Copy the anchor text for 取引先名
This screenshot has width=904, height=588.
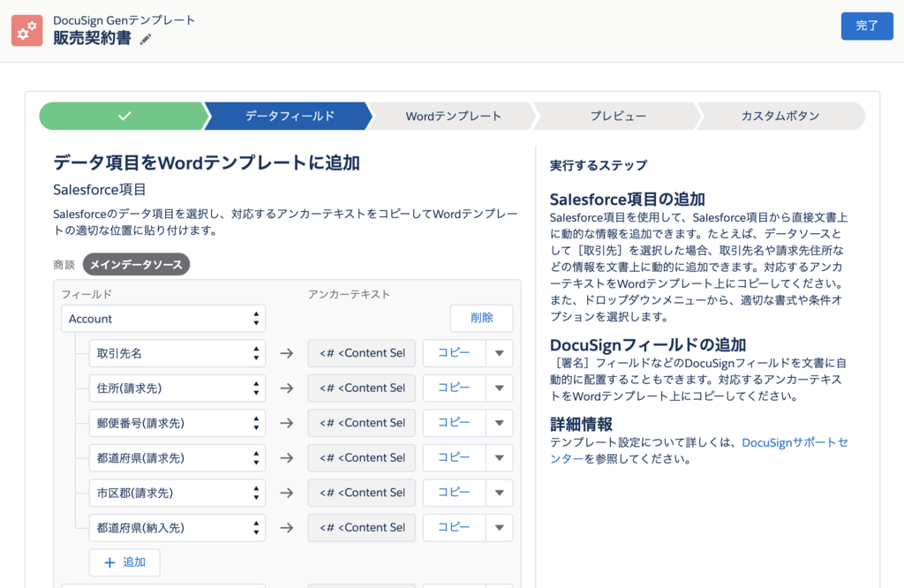(x=455, y=353)
